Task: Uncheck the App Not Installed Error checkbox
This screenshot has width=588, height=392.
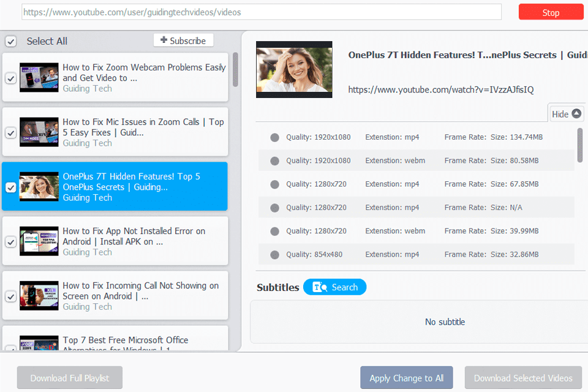Action: (11, 242)
